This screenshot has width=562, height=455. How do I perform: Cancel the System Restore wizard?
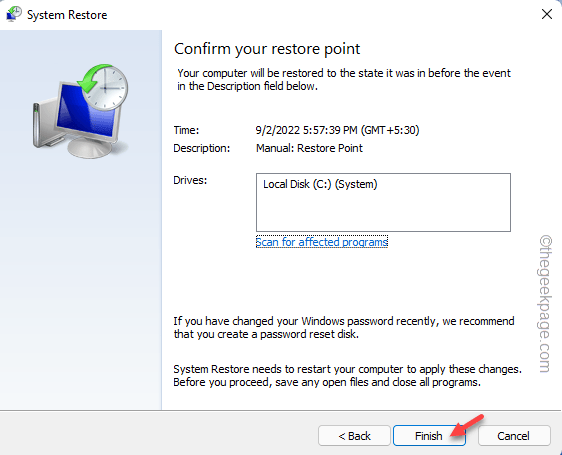point(514,436)
